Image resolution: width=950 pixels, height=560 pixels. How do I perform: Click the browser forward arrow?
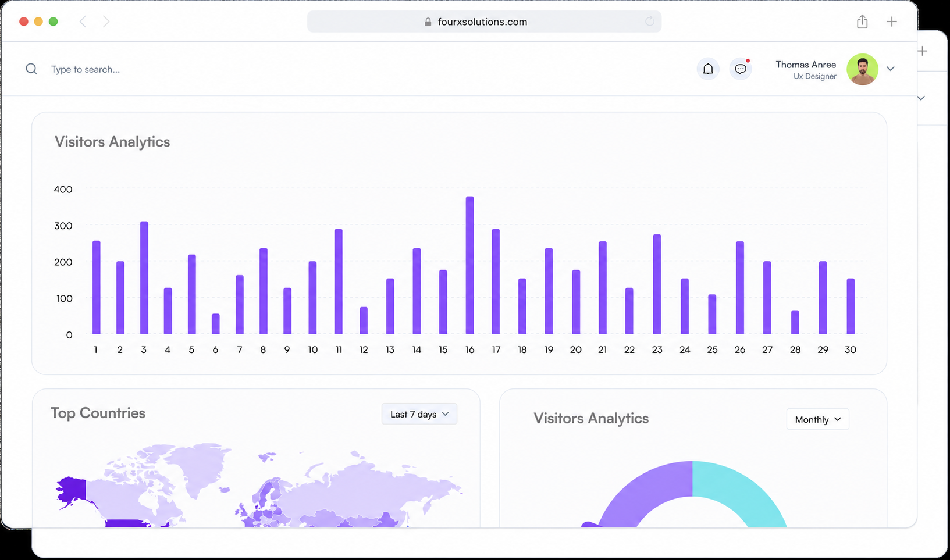(x=106, y=22)
